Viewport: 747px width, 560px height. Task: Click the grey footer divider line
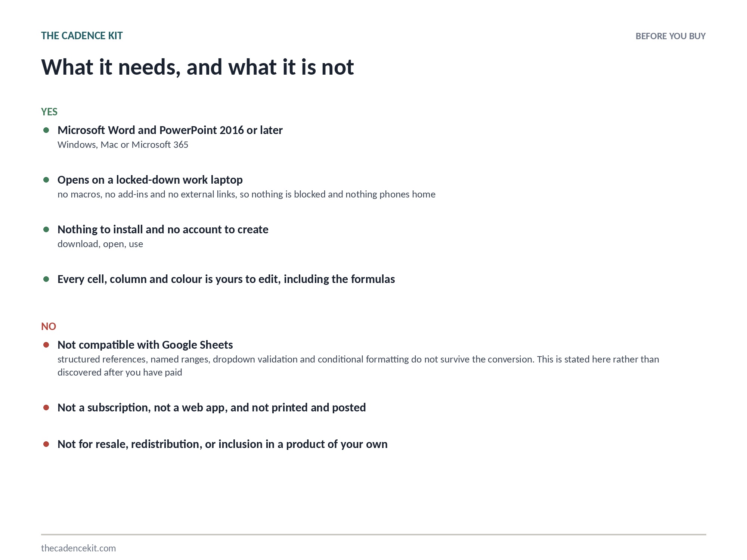point(373,535)
